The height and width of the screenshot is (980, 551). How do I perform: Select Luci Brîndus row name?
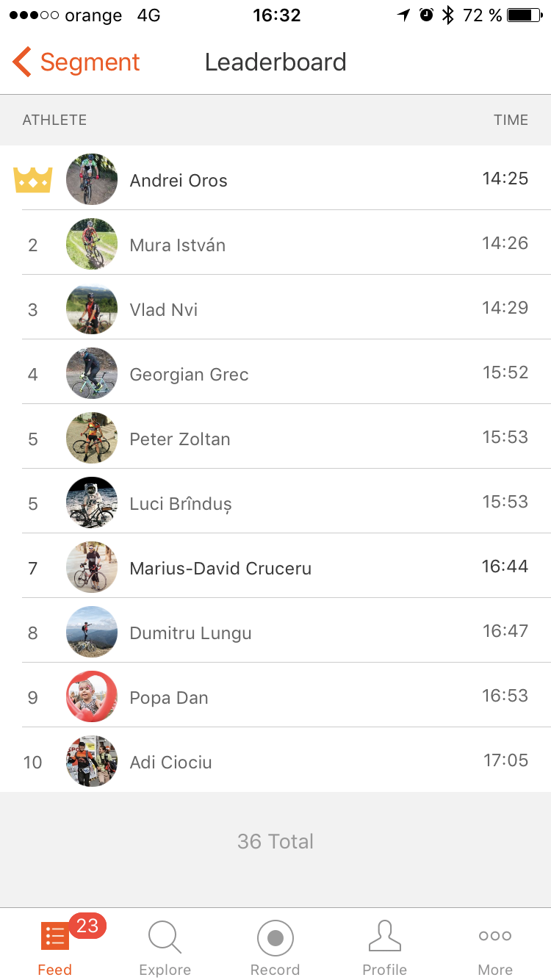pyautogui.click(x=181, y=504)
